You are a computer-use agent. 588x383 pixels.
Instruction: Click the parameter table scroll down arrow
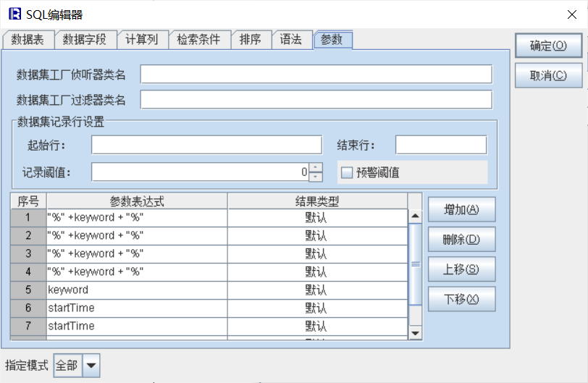pos(415,333)
